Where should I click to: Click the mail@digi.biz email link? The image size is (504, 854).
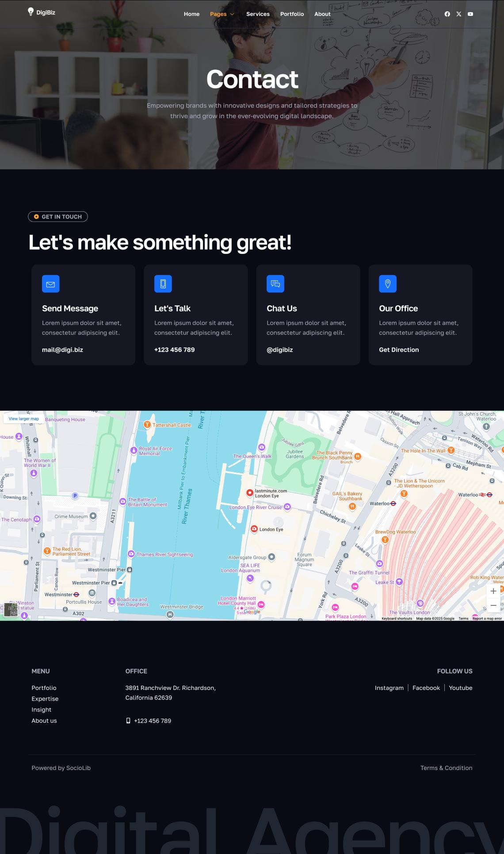pos(62,349)
